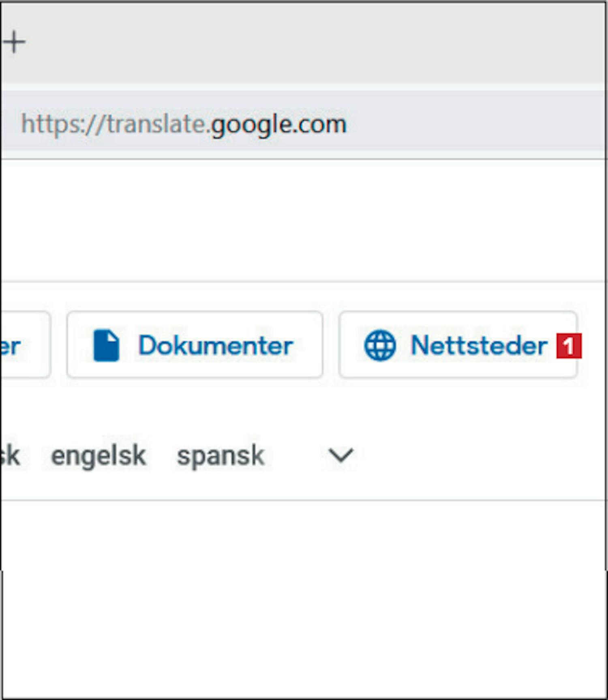Click the globe icon in Nettsteder button
Screen dimensions: 608x700
coord(380,346)
